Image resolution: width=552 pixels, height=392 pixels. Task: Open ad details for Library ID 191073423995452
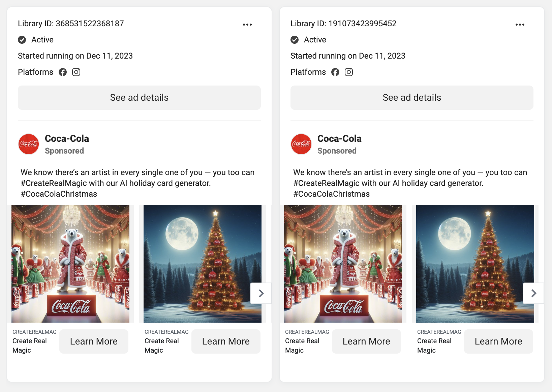point(411,98)
